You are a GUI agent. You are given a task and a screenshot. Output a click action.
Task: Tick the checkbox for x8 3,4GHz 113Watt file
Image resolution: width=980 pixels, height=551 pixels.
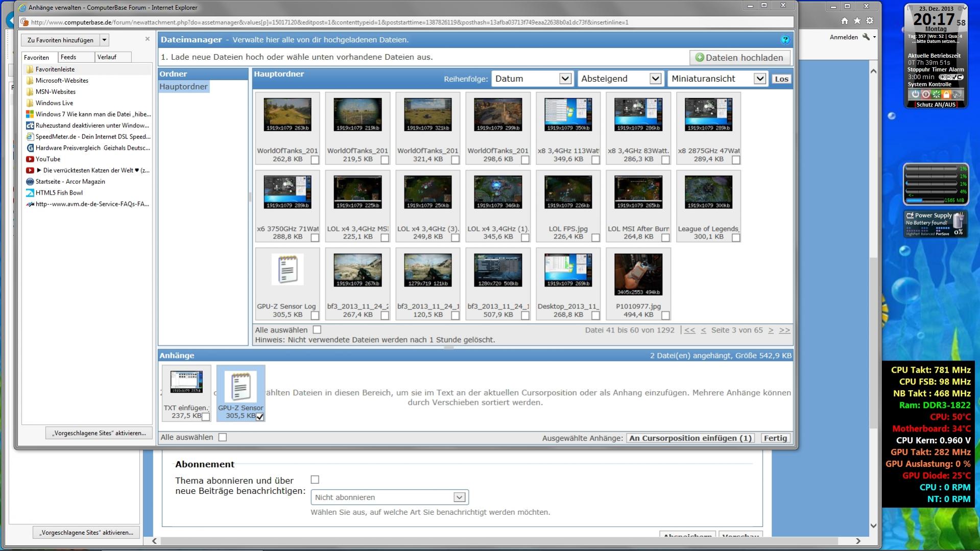(x=595, y=160)
